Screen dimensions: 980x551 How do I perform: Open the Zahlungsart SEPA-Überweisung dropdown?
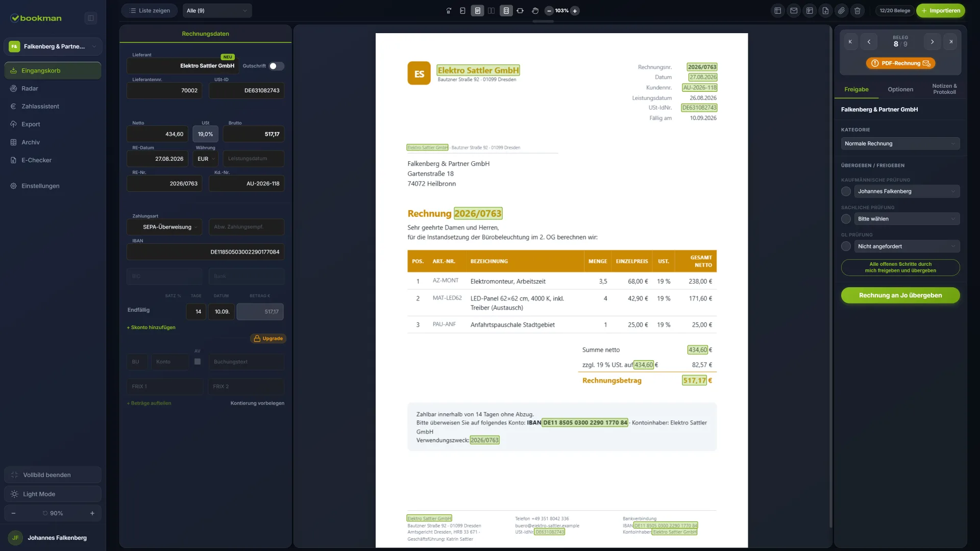[x=164, y=227]
